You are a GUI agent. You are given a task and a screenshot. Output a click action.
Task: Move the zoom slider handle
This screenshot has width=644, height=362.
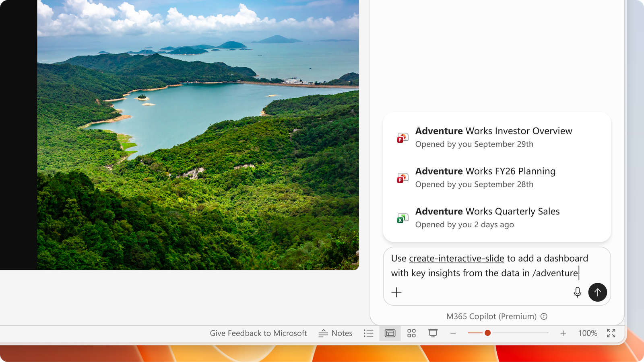coord(487,333)
